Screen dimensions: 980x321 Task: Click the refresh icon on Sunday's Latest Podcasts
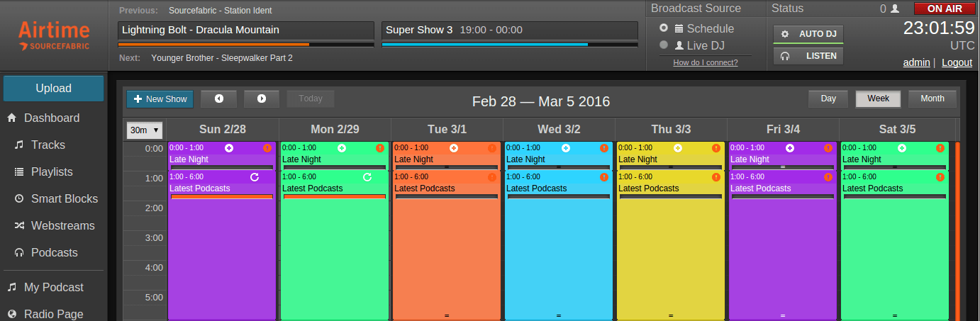coord(255,177)
